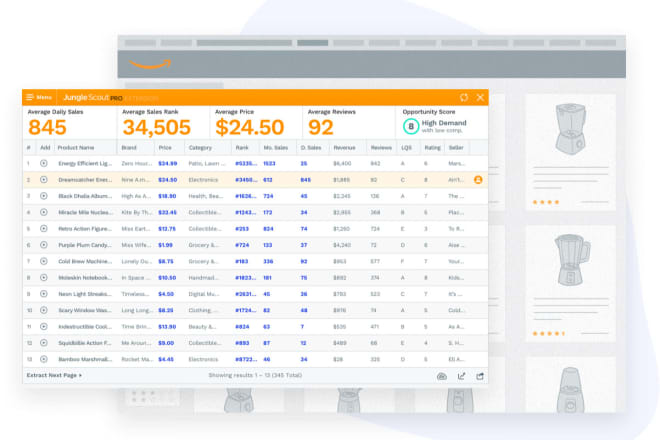Sort by the LQS column header
Image resolution: width=660 pixels, height=440 pixels.
(x=407, y=148)
